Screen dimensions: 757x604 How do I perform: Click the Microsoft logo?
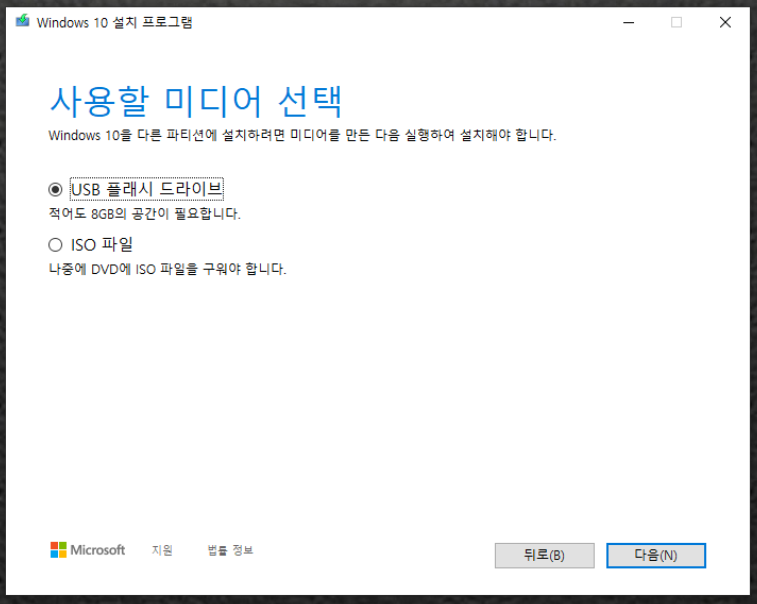click(87, 550)
